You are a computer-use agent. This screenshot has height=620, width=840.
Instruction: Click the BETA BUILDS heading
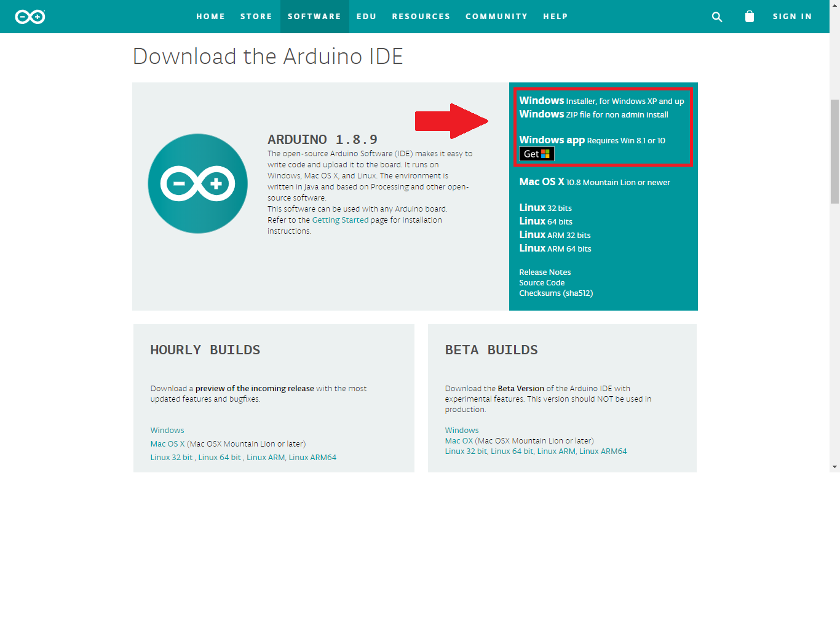(x=491, y=350)
